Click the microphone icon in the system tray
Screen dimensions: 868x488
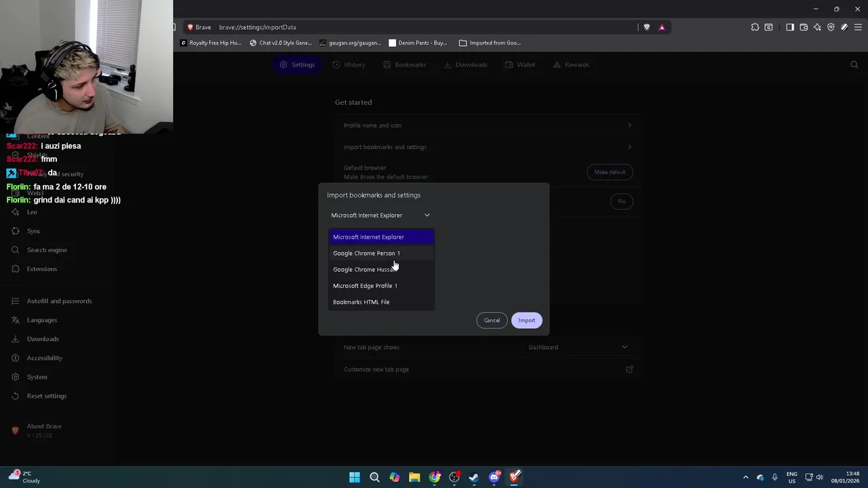click(774, 477)
